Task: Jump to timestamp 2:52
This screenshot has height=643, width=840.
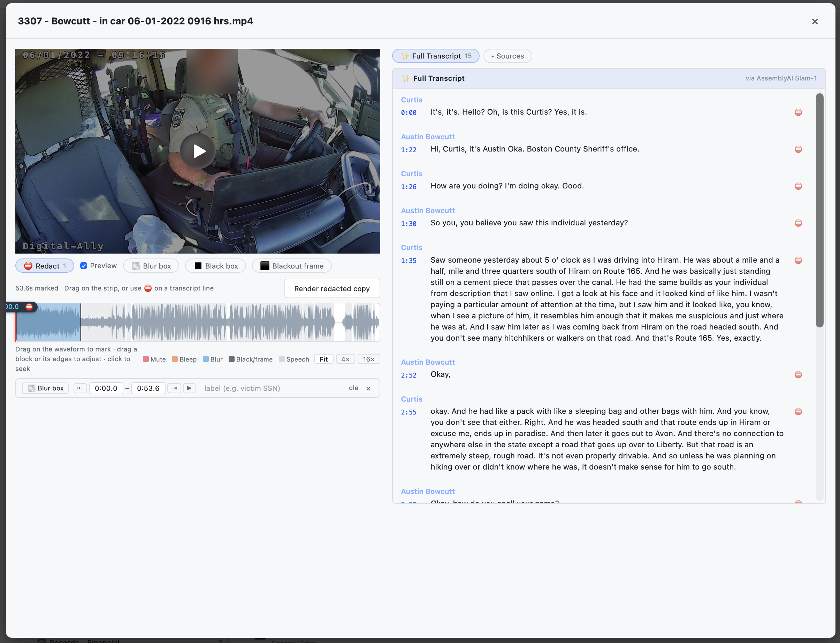Action: [409, 375]
